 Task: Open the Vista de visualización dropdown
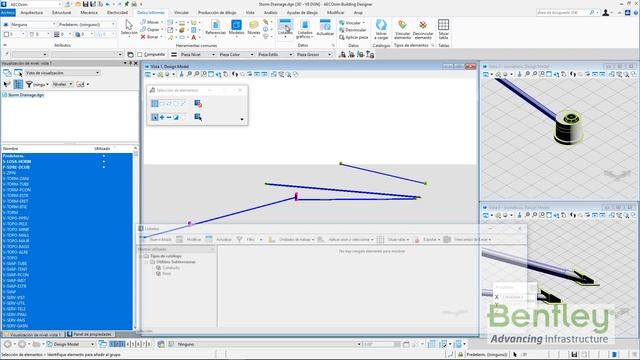(x=62, y=73)
